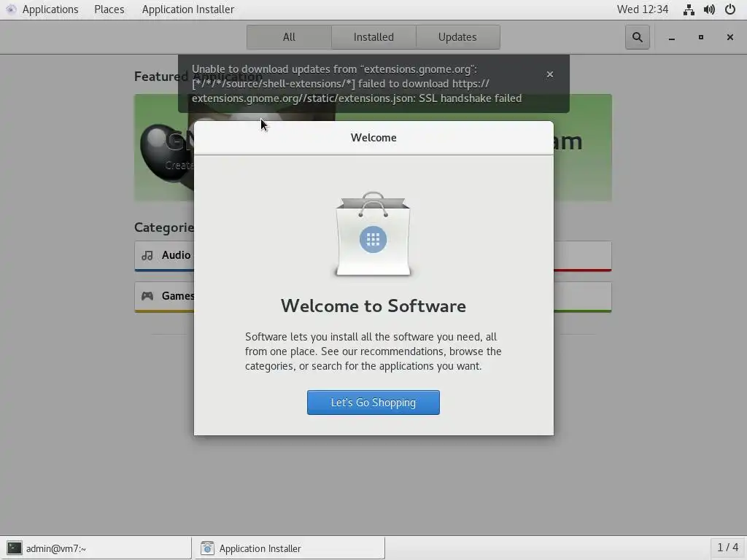Open the workspace switcher 1 / 4
The height and width of the screenshot is (560, 747).
[x=727, y=548]
